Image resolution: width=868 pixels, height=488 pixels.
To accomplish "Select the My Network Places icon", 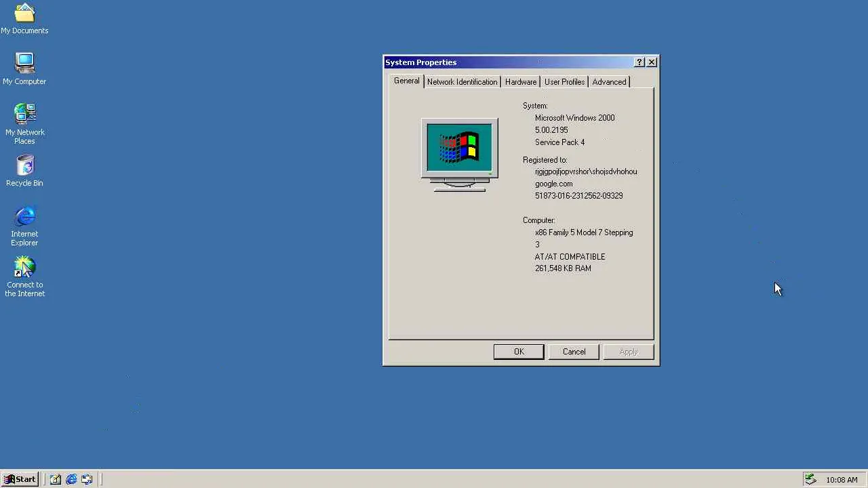I will [x=24, y=123].
